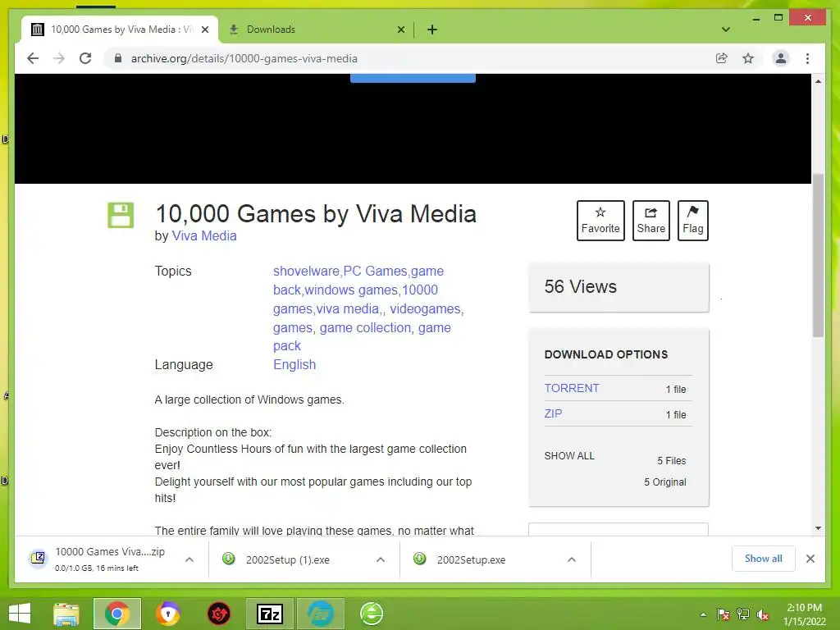Screen dimensions: 840x630
Task: Open the green globe arrow taskbar icon
Action: pyautogui.click(x=372, y=614)
